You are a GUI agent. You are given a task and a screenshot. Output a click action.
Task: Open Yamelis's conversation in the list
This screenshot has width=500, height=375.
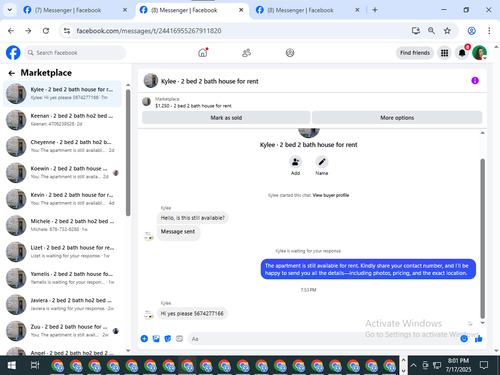point(62,278)
